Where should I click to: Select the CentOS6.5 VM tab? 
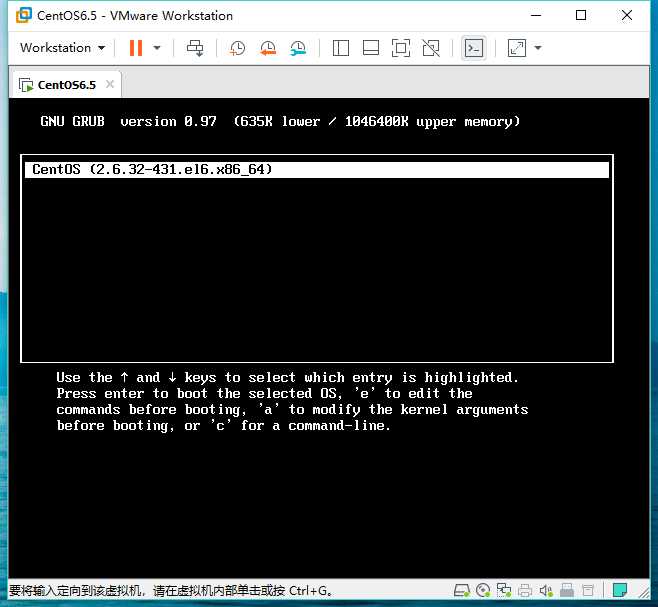[66, 85]
